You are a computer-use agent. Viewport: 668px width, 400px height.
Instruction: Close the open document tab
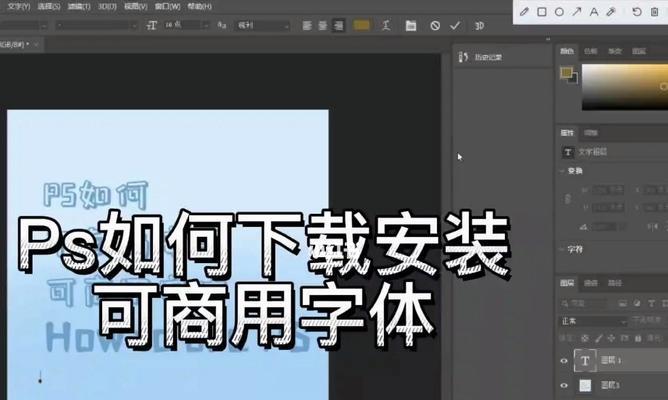(x=36, y=44)
